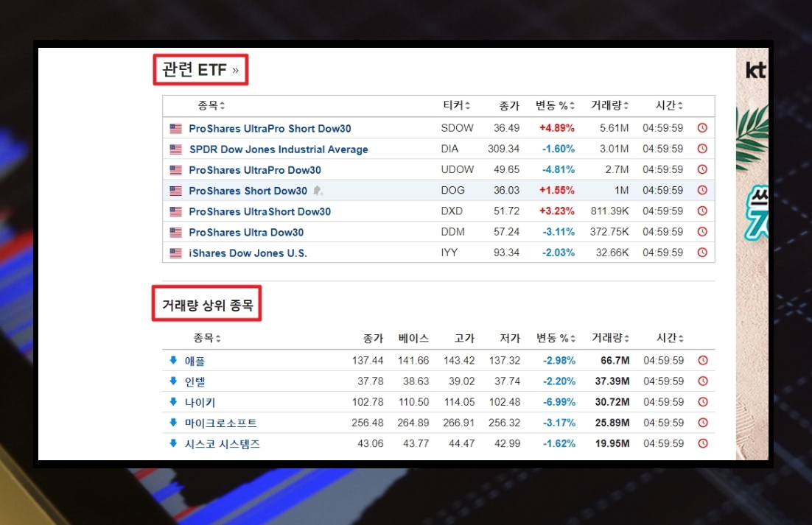
Task: Click the alert bell icon beside ProShares Short Dow30
Action: pyautogui.click(x=318, y=191)
